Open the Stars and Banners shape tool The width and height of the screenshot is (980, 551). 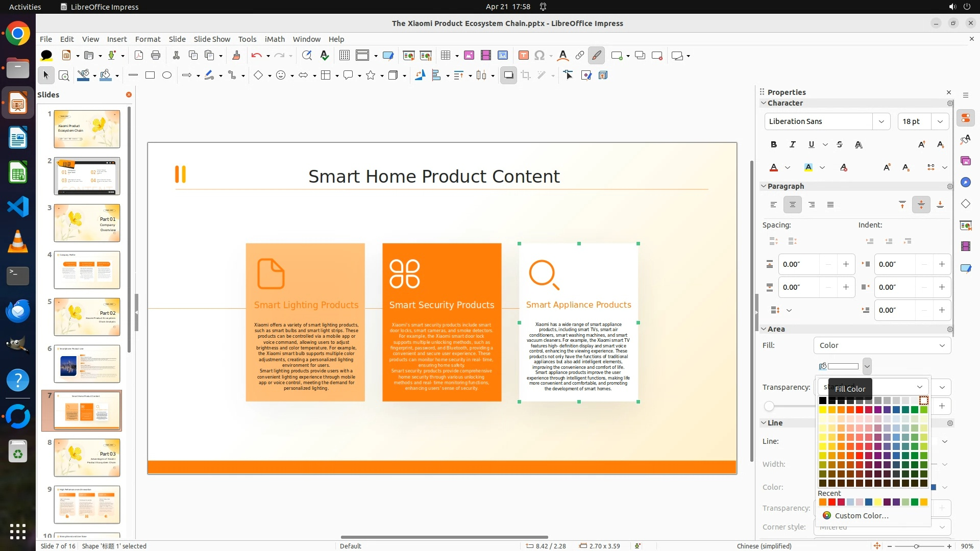click(x=371, y=76)
